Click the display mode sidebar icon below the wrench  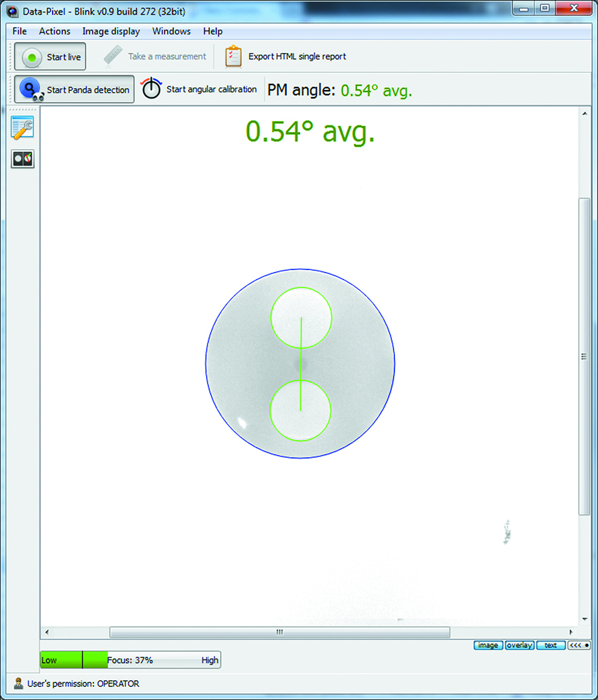[23, 159]
